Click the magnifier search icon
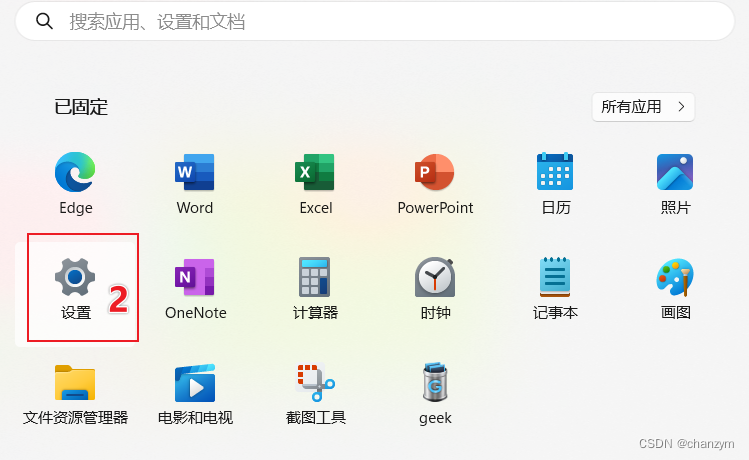This screenshot has height=460, width=749. (x=44, y=21)
